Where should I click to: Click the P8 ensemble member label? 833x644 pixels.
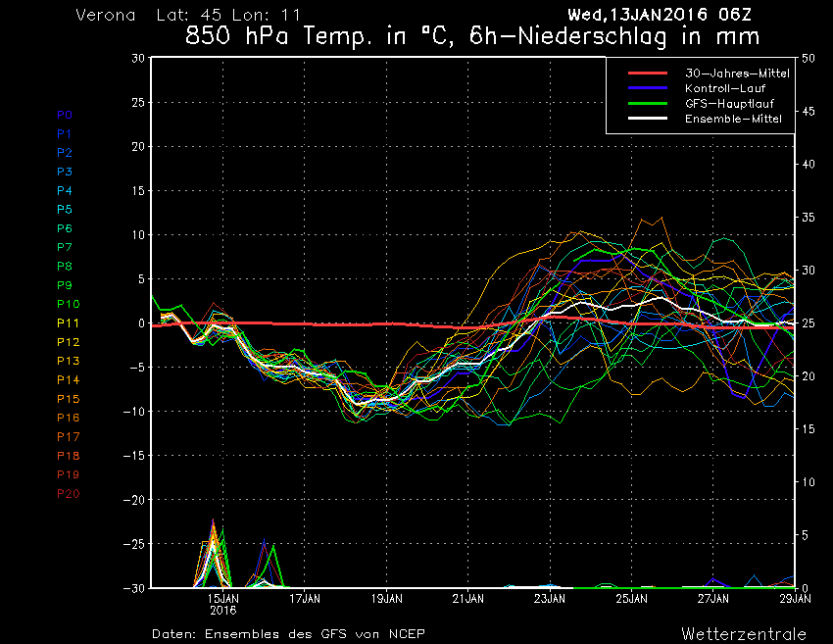pyautogui.click(x=65, y=267)
